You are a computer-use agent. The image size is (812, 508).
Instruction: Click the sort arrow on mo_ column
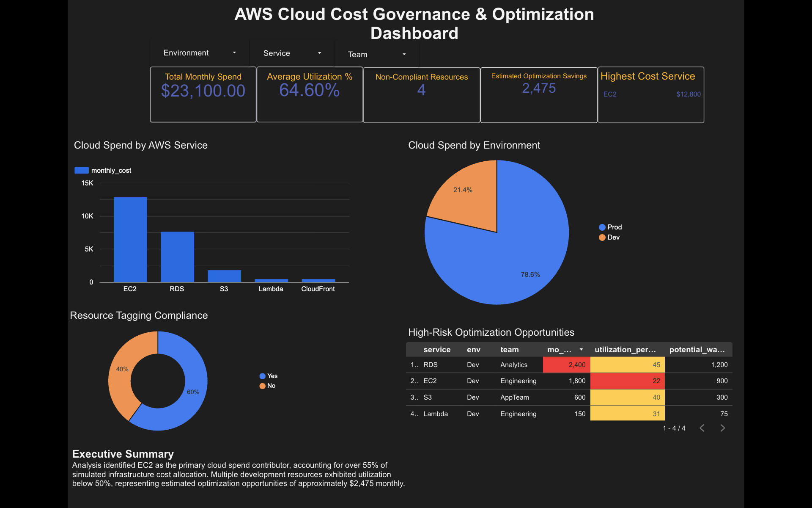coord(582,350)
